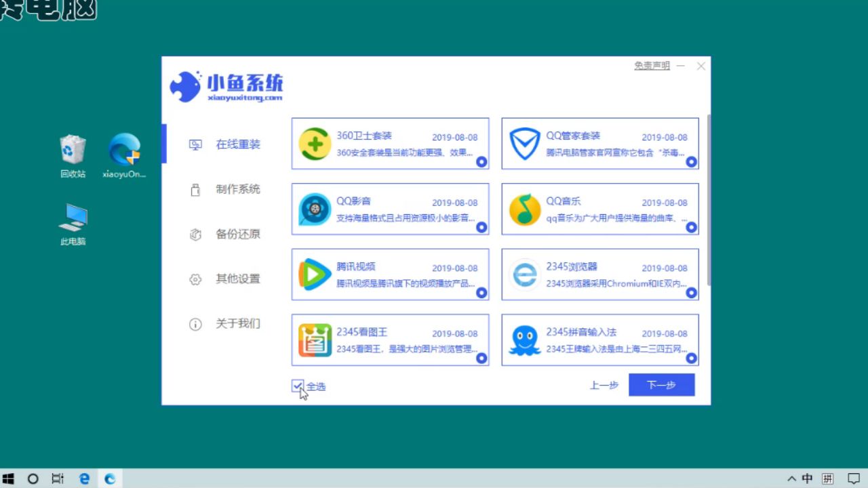The width and height of the screenshot is (868, 488).
Task: Toggle selection dot for QQ音乐
Action: [x=692, y=228]
